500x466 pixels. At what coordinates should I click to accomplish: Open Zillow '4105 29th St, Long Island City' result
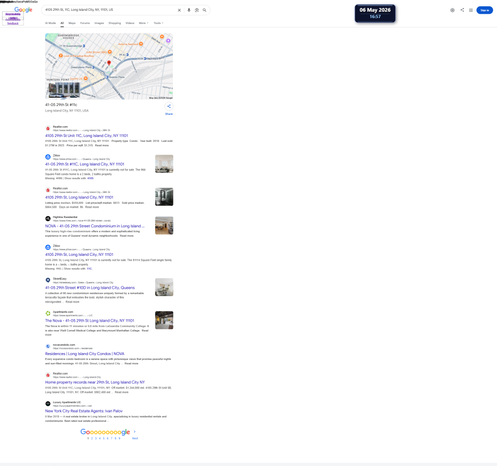tap(79, 254)
